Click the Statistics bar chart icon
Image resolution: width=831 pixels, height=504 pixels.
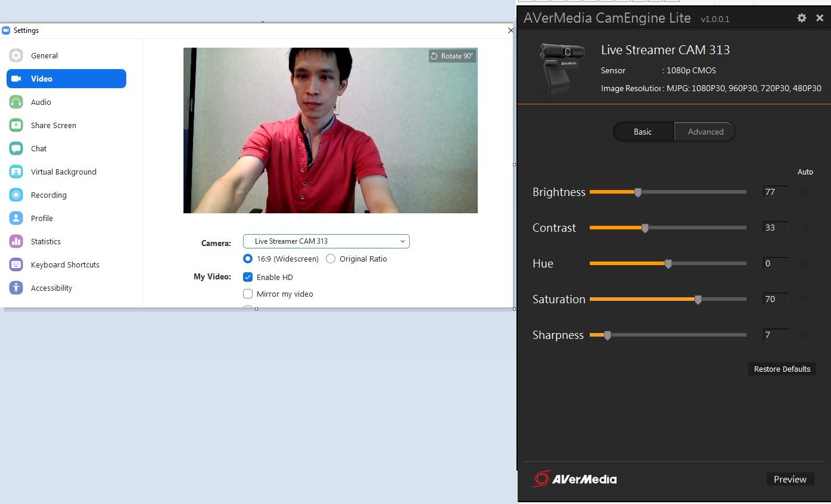(16, 241)
